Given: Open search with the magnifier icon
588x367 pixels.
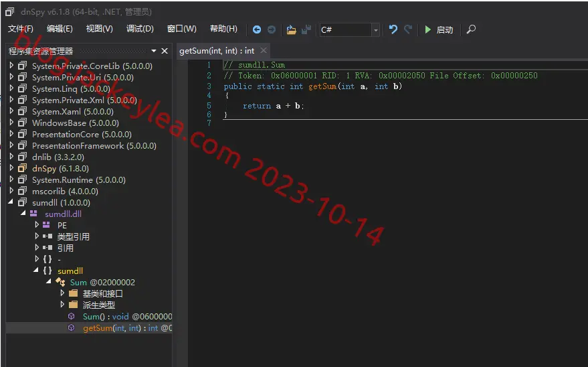Looking at the screenshot, I should [x=471, y=29].
